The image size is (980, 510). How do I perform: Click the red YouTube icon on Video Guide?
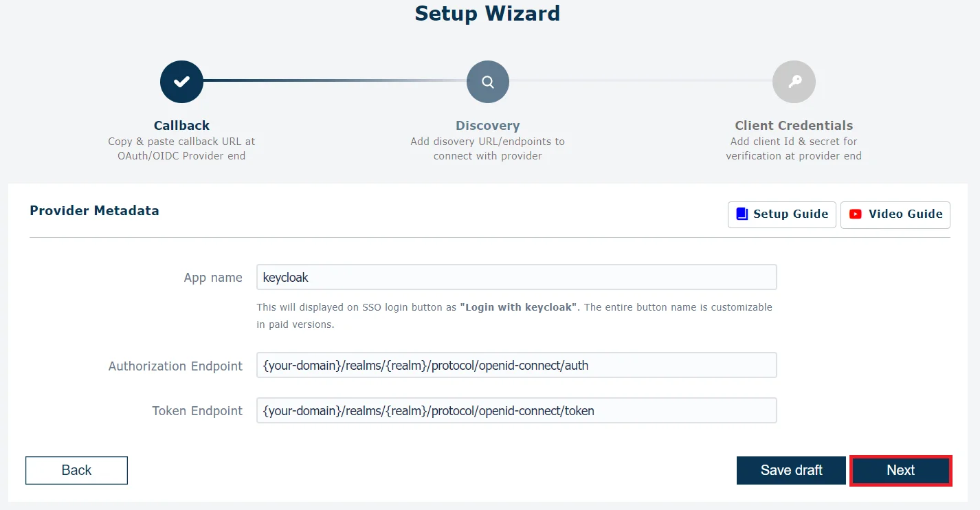click(855, 214)
